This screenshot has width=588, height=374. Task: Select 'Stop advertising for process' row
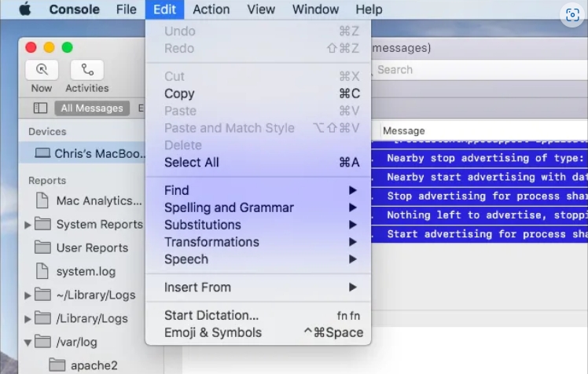pos(480,196)
